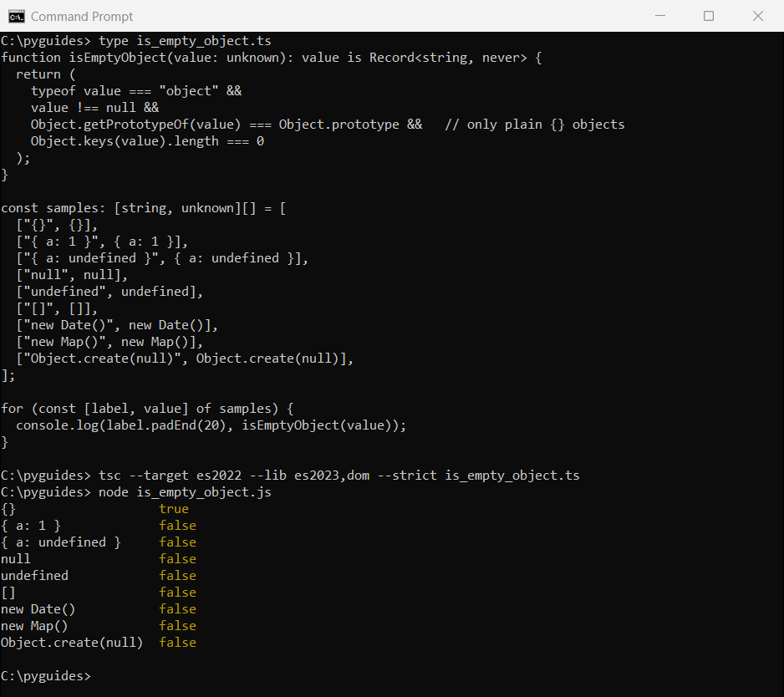Open the Command Prompt system menu icon
784x697 pixels.
[17, 17]
